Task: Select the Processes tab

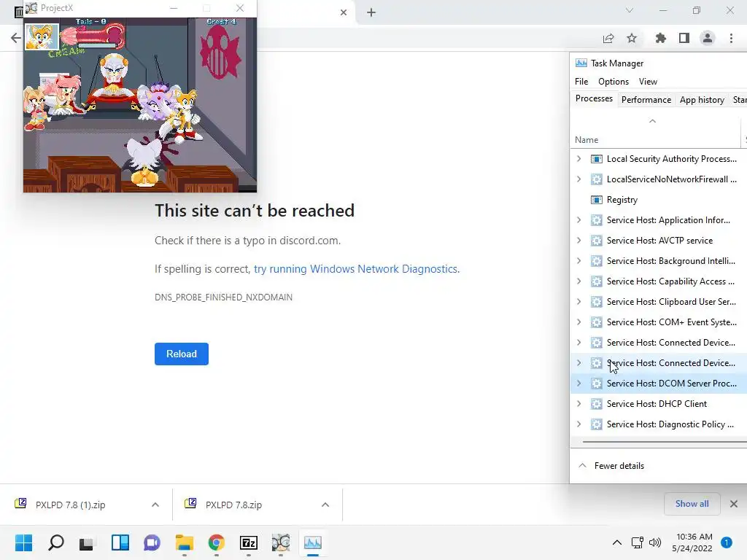Action: coord(594,98)
